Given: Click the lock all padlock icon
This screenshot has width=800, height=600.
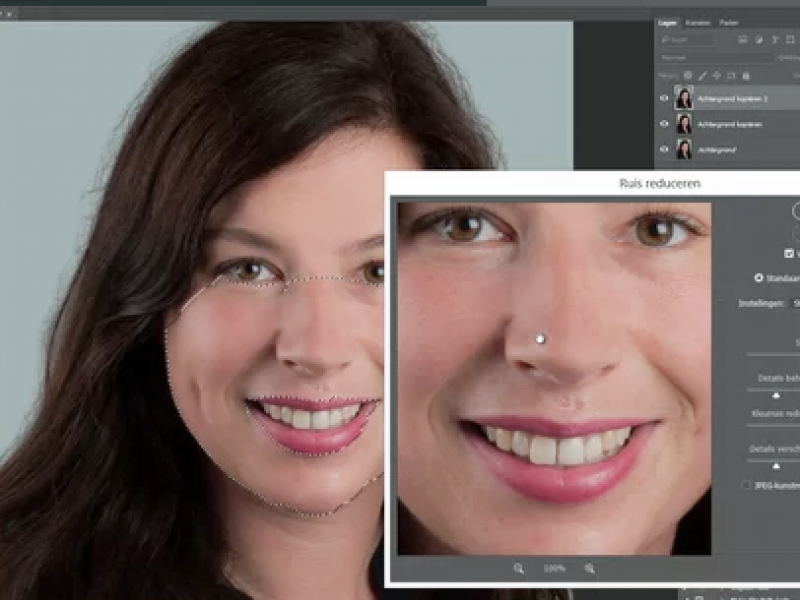Looking at the screenshot, I should (x=745, y=75).
